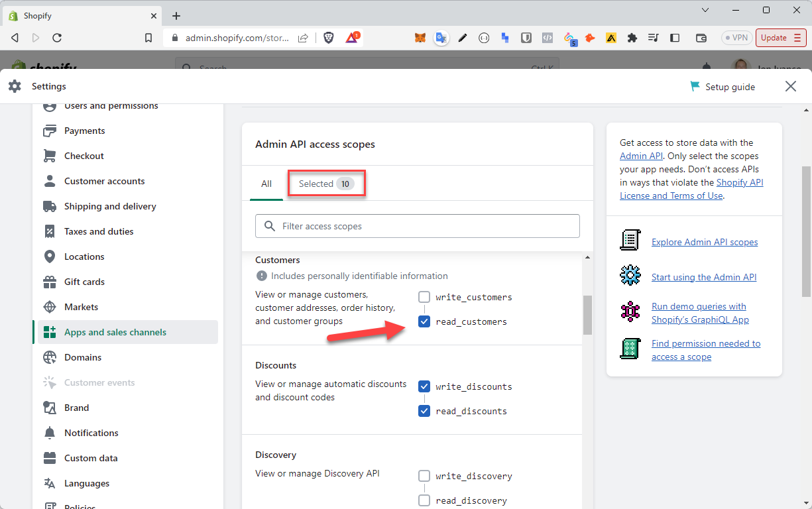Viewport: 812px width, 509px height.
Task: Uncheck the read_discounts checkbox
Action: click(x=424, y=411)
